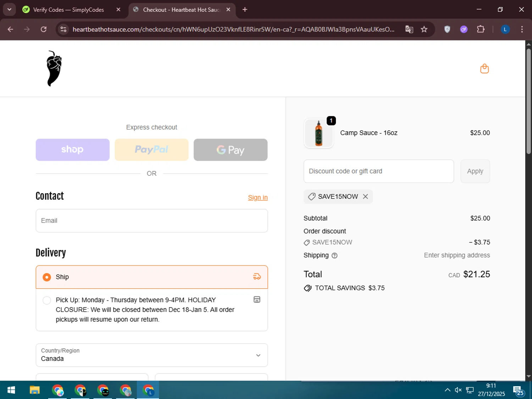
Task: Click the Enter shipping address text
Action: (457, 255)
